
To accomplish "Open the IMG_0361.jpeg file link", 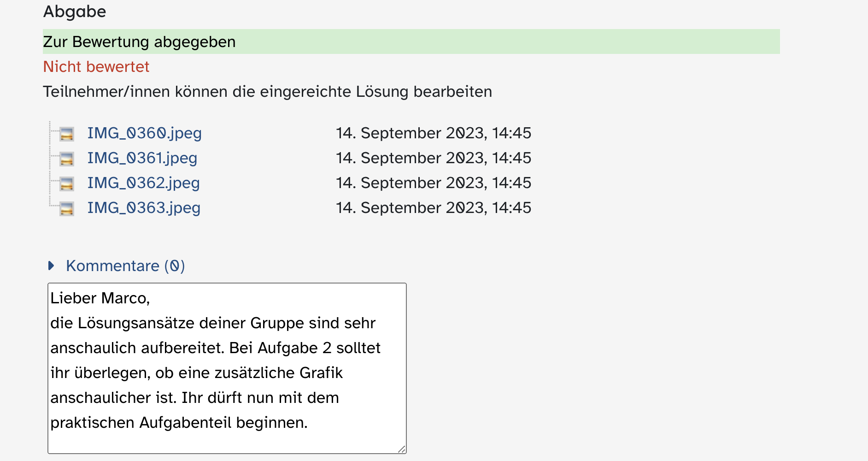I will click(142, 158).
